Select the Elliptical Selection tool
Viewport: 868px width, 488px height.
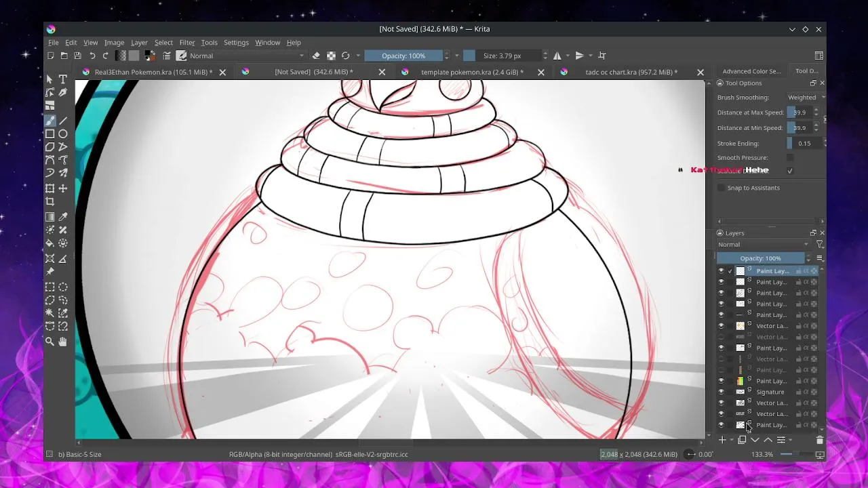(x=63, y=287)
